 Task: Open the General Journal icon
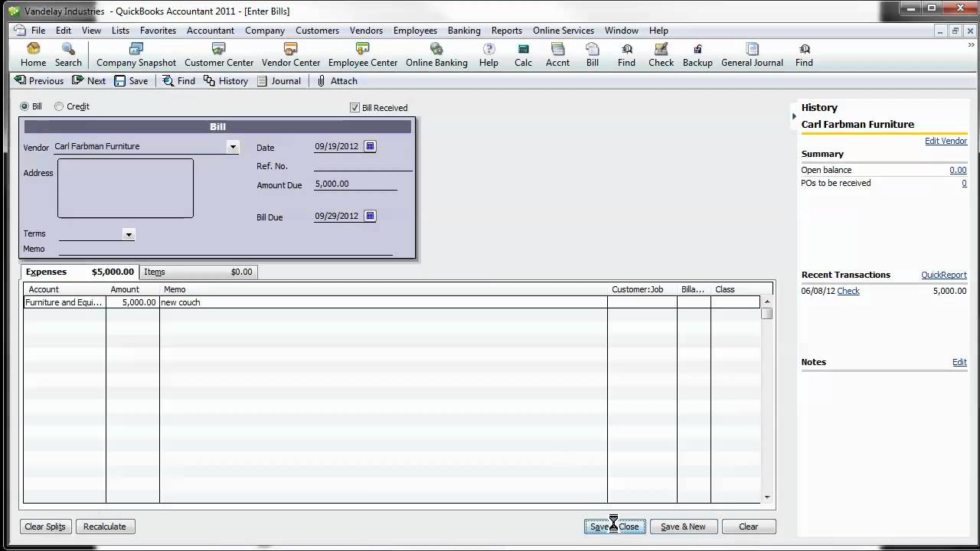tap(752, 55)
